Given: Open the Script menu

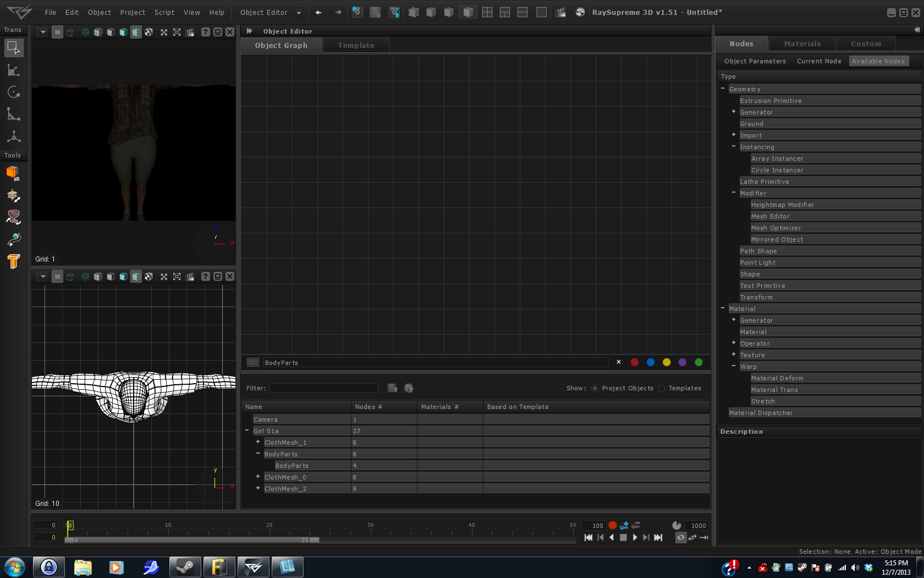Looking at the screenshot, I should coord(164,12).
